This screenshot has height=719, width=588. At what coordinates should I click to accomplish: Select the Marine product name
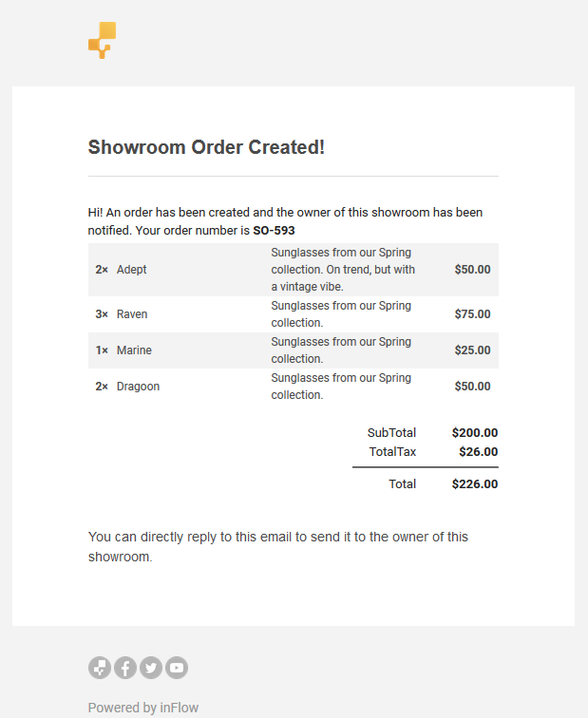[x=134, y=350]
